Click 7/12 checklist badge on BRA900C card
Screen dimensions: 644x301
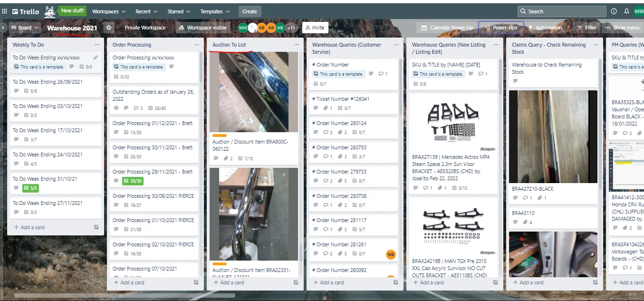click(x=245, y=158)
